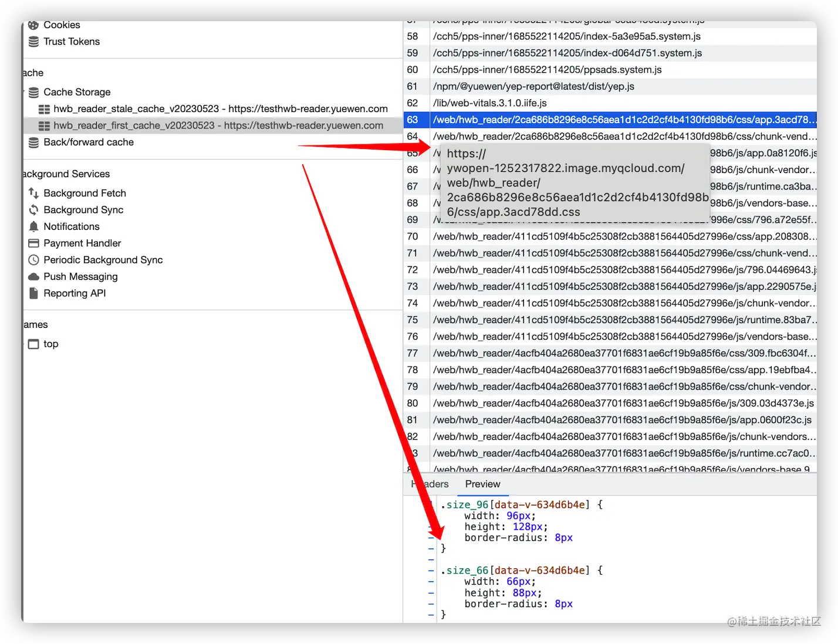Select row 75 js/runtime.83ba7 entry
Image resolution: width=838 pixels, height=644 pixels.
[x=610, y=320]
